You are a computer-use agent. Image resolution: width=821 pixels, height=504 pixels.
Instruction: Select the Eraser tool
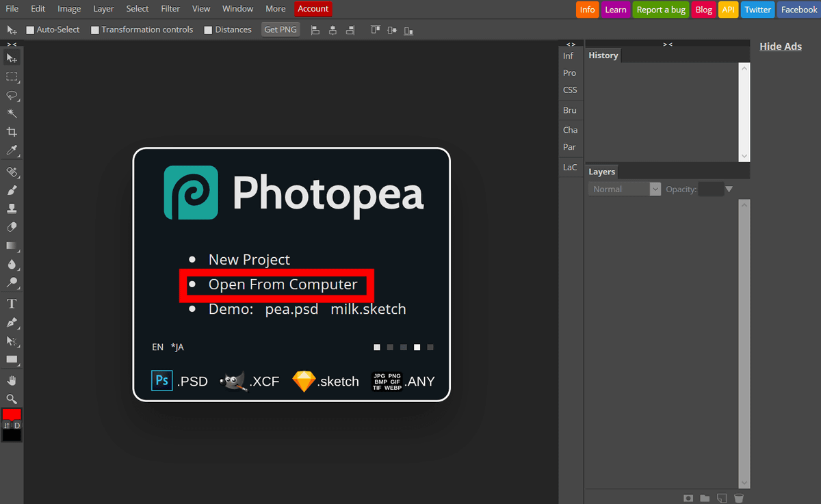pyautogui.click(x=12, y=227)
